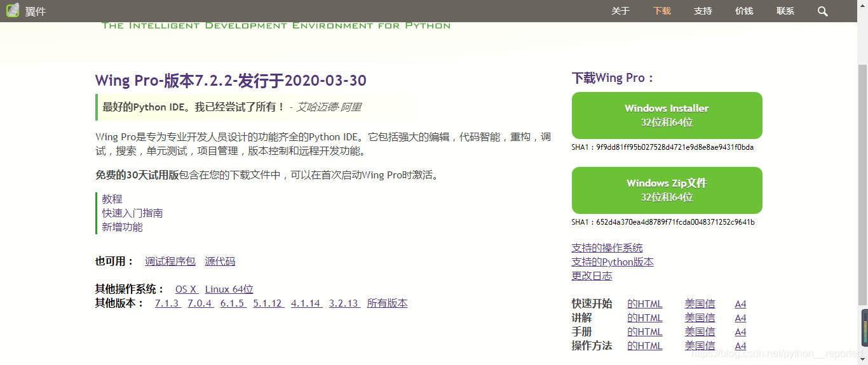
Task: Open the 新增功能 link
Action: pos(122,227)
